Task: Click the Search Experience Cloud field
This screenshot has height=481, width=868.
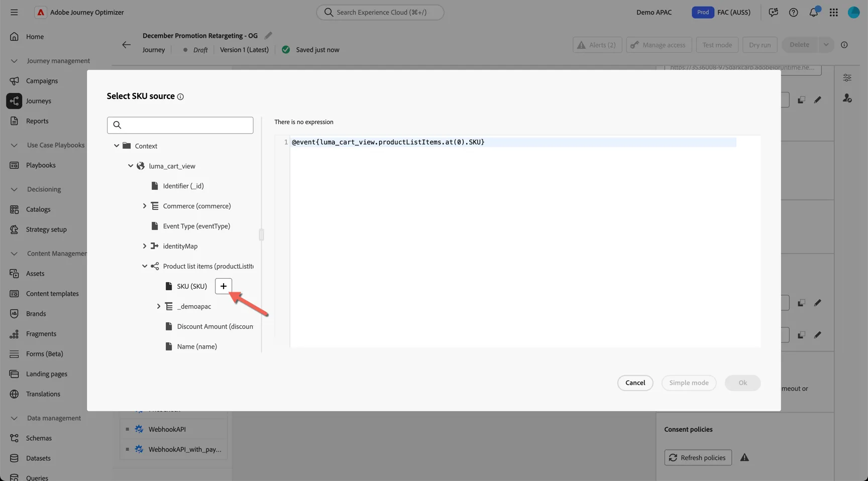Action: [x=380, y=12]
